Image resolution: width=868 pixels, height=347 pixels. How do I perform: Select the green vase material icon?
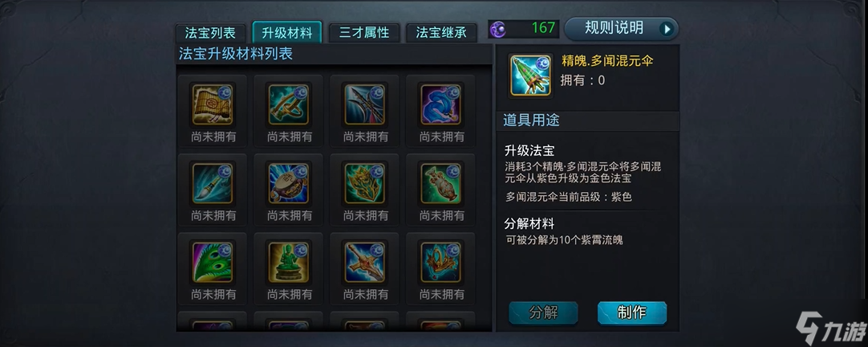click(440, 183)
